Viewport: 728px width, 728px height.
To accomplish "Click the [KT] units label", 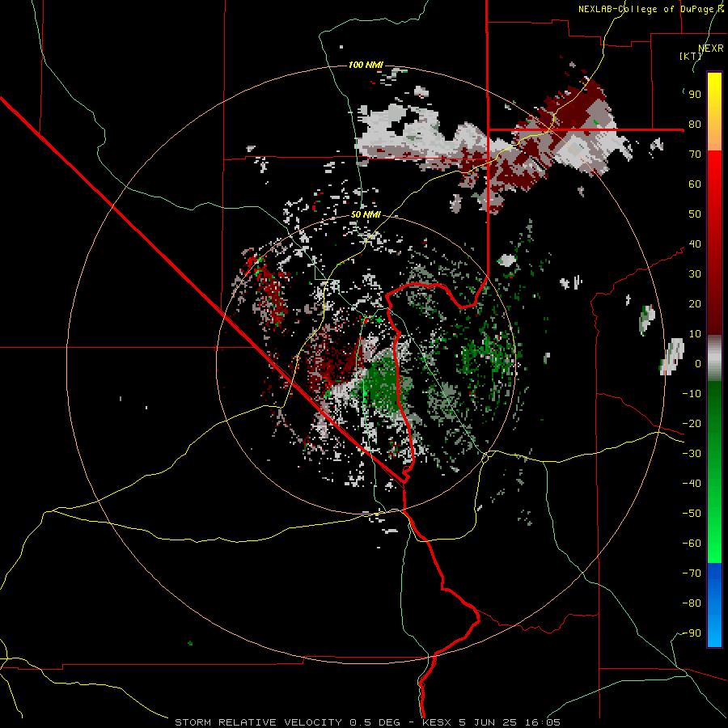I will click(x=691, y=56).
